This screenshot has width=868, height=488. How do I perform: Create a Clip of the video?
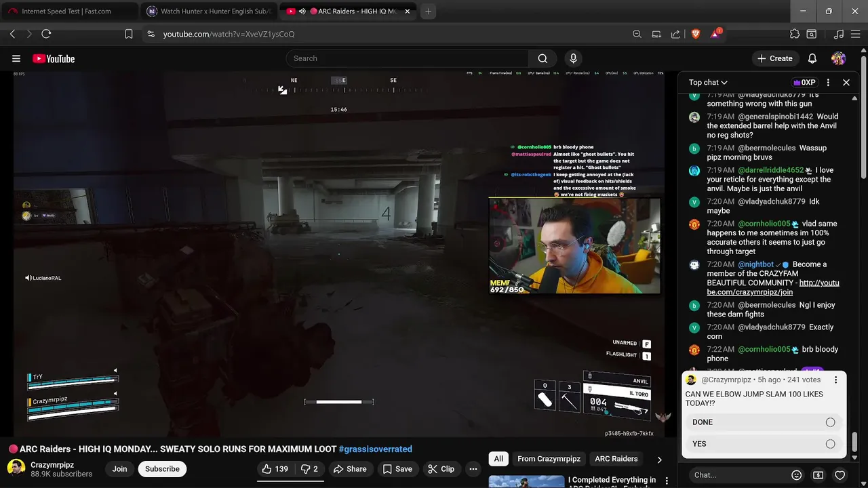[441, 469]
